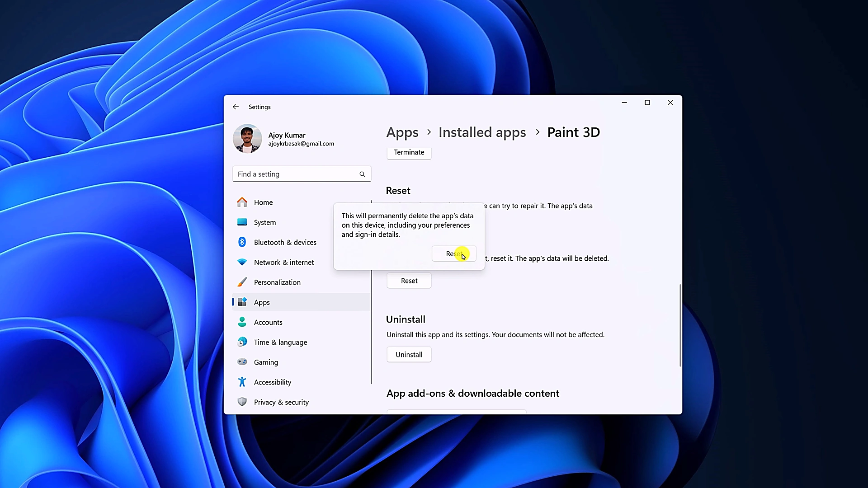Click the email ajoykrbasak@gmail.com
868x488 pixels.
point(301,144)
